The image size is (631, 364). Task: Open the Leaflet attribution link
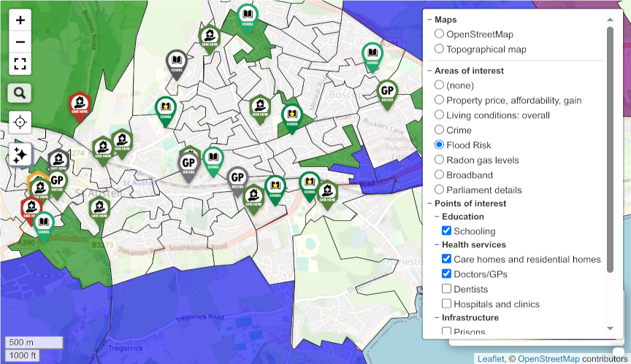pos(491,358)
